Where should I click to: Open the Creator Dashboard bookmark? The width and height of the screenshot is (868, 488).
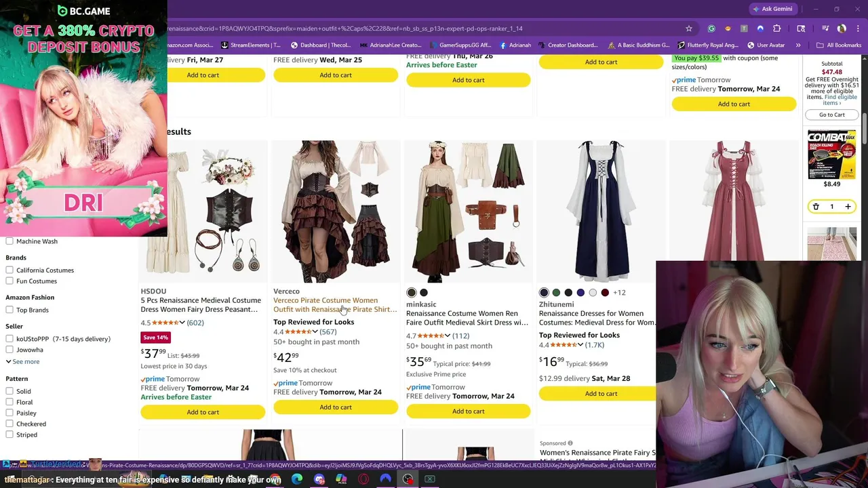point(568,45)
